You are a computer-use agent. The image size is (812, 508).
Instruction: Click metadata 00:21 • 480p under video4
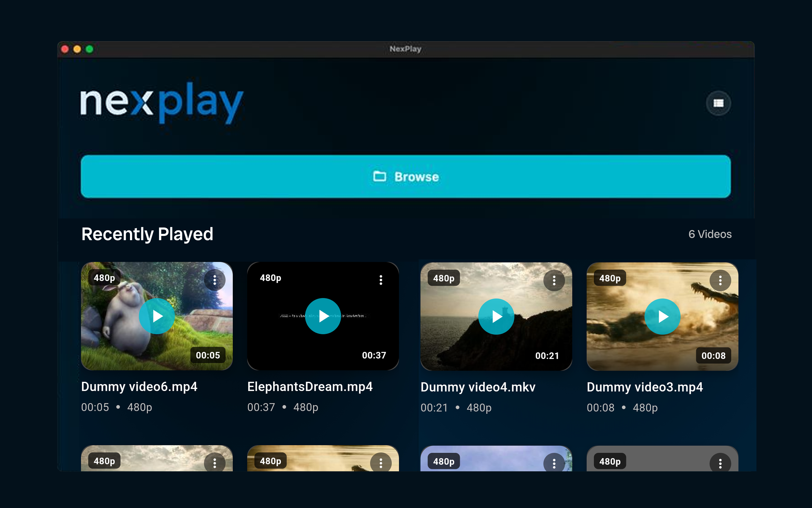pos(456,408)
